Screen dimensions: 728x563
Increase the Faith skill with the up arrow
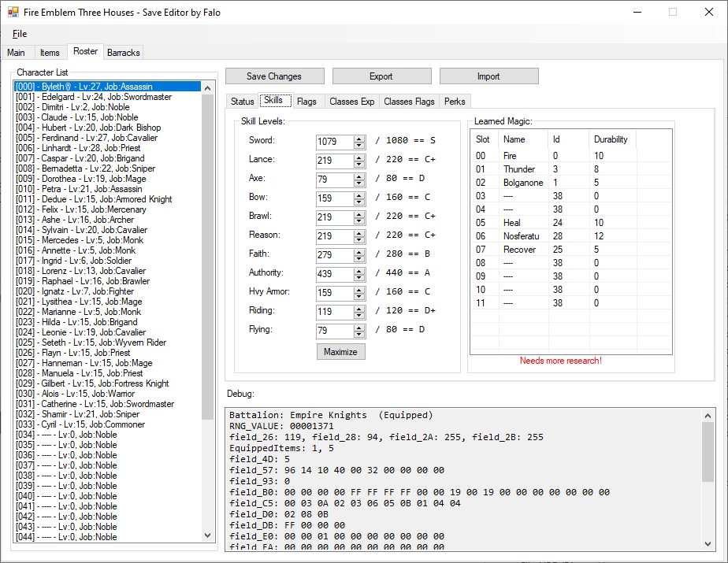click(x=359, y=252)
